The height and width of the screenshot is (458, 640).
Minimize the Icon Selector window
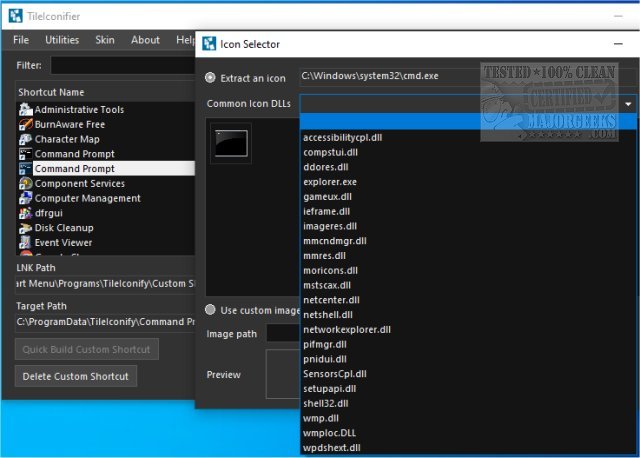(x=618, y=44)
